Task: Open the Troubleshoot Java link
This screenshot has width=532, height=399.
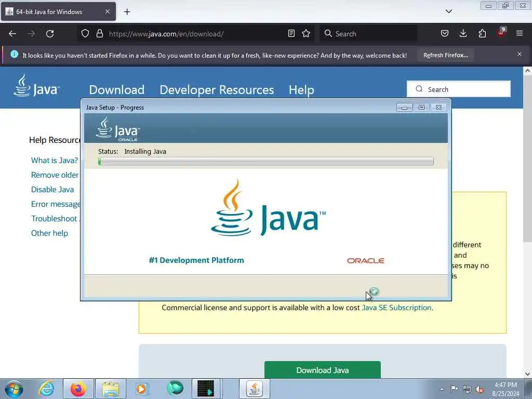Action: click(55, 219)
